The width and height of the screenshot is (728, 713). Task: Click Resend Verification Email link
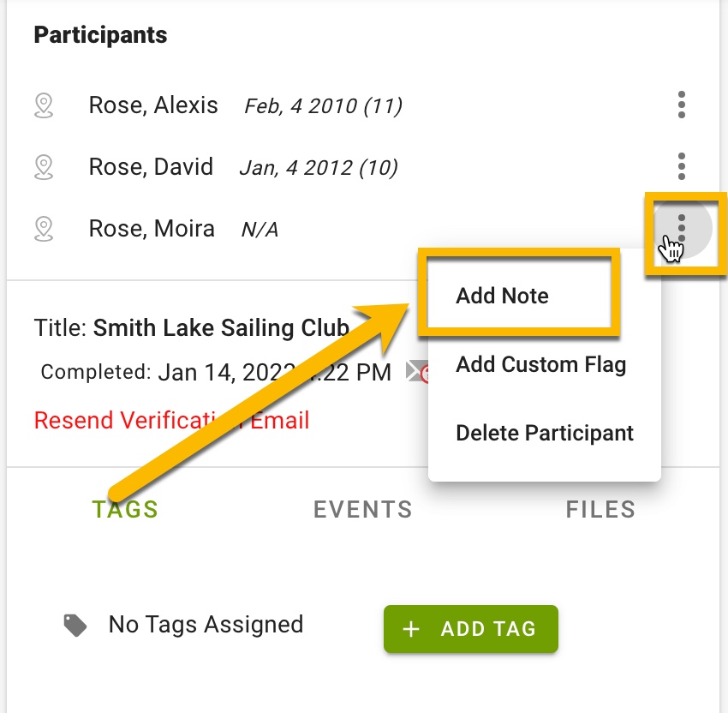(172, 421)
